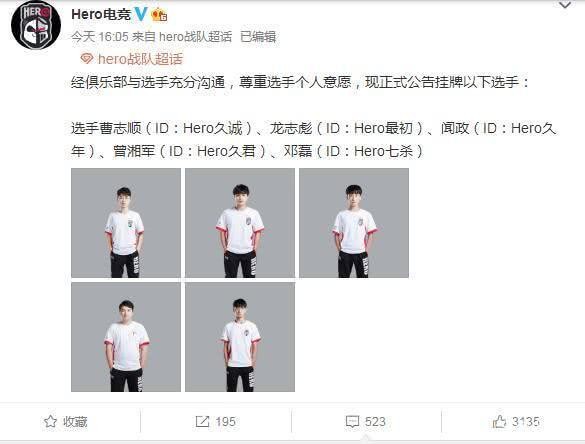Click the 523 comments count

point(375,422)
